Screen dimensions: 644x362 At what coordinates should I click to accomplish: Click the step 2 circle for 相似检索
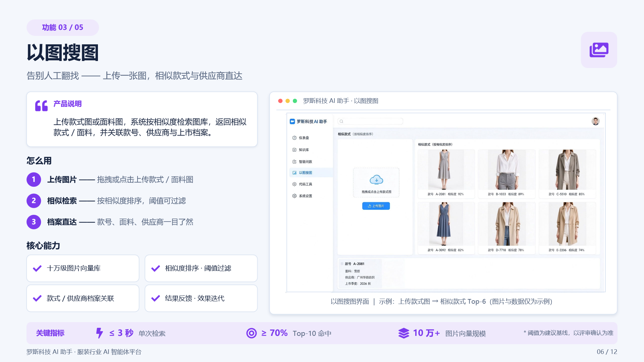coord(34,201)
